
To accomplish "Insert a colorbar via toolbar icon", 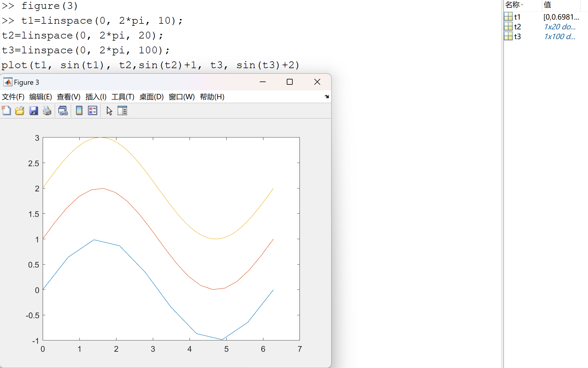I will click(x=79, y=111).
